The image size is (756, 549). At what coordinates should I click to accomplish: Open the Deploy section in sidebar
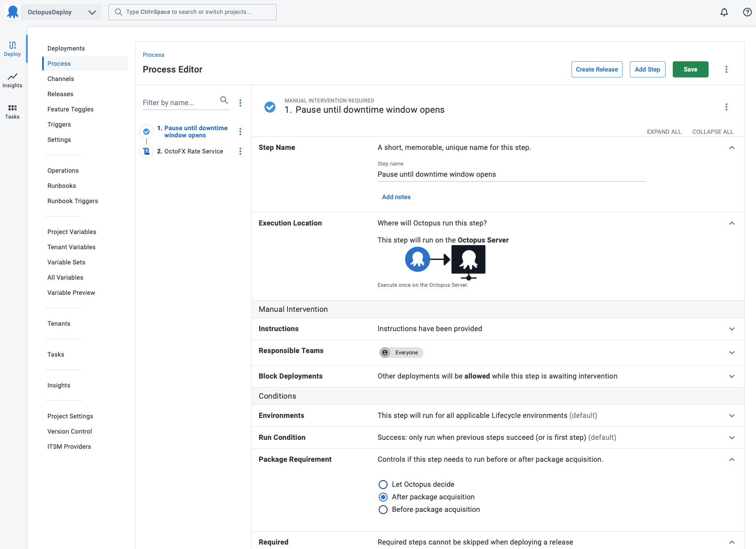click(13, 49)
